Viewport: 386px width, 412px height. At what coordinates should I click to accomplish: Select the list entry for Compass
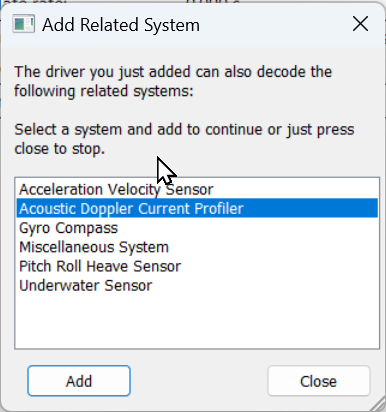click(x=197, y=228)
